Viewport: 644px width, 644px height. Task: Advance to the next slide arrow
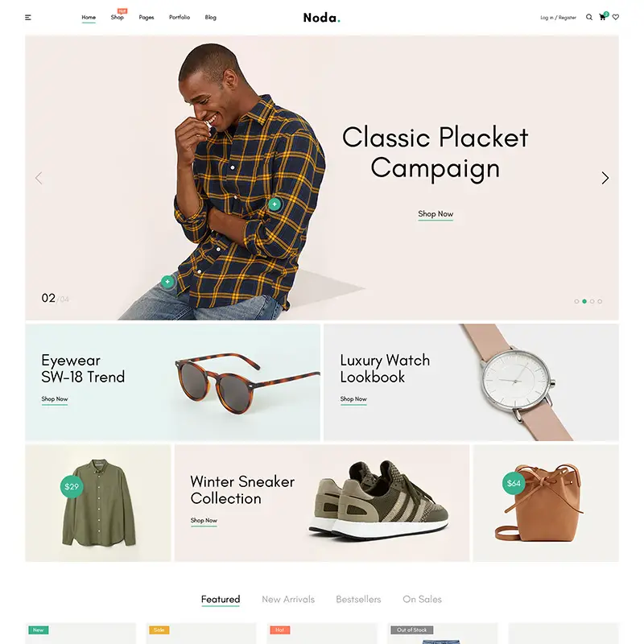pos(605,178)
